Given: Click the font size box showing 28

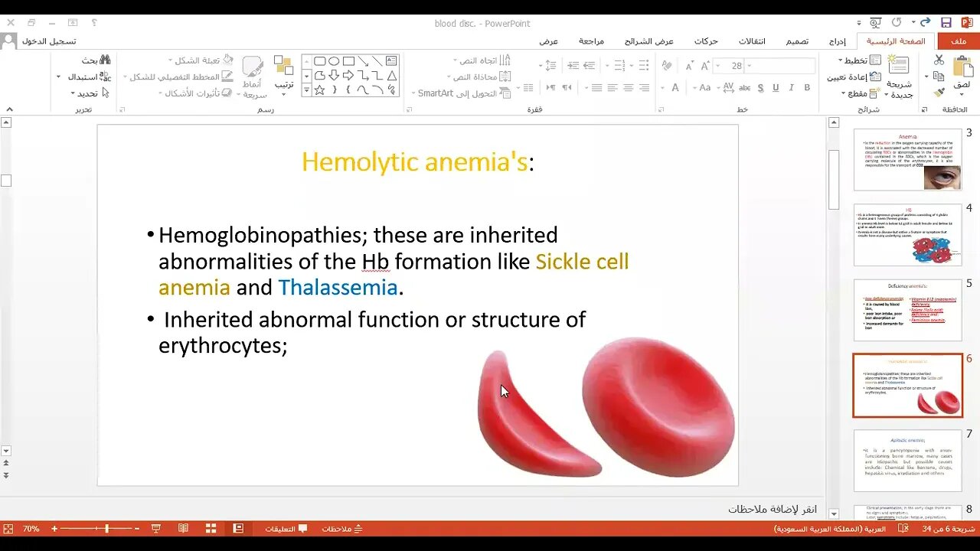Looking at the screenshot, I should 730,66.
